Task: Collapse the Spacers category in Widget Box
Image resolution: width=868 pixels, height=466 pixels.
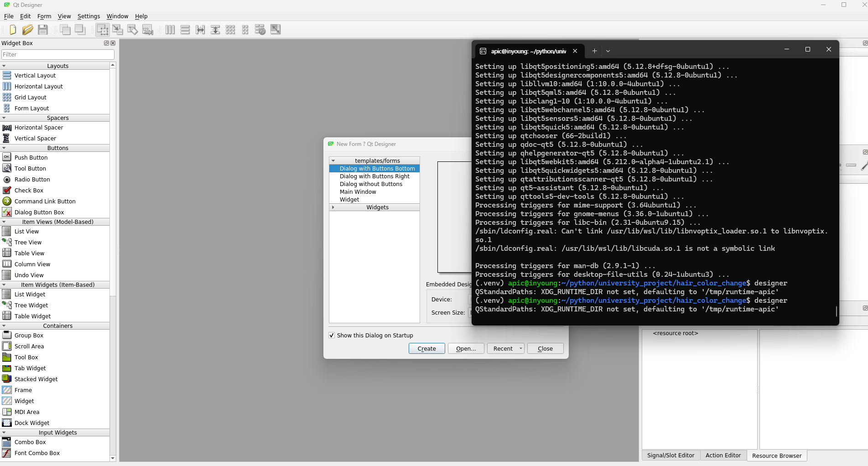Action: pyautogui.click(x=4, y=118)
